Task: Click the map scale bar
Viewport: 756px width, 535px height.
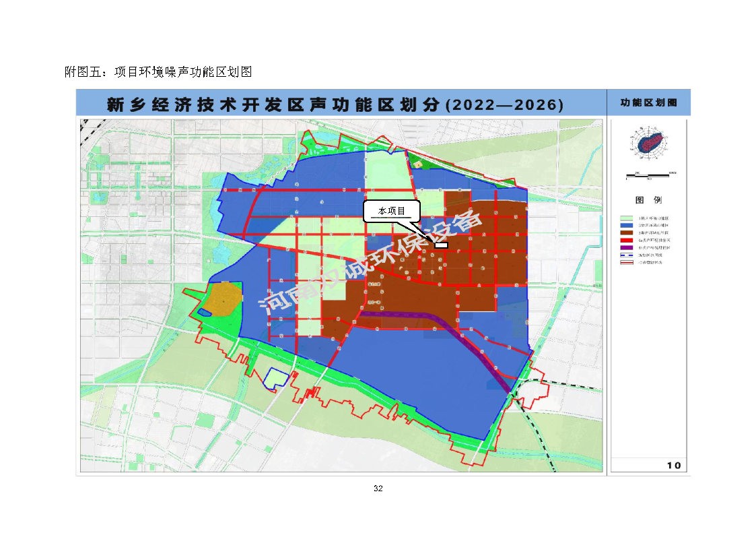Action: (x=648, y=175)
